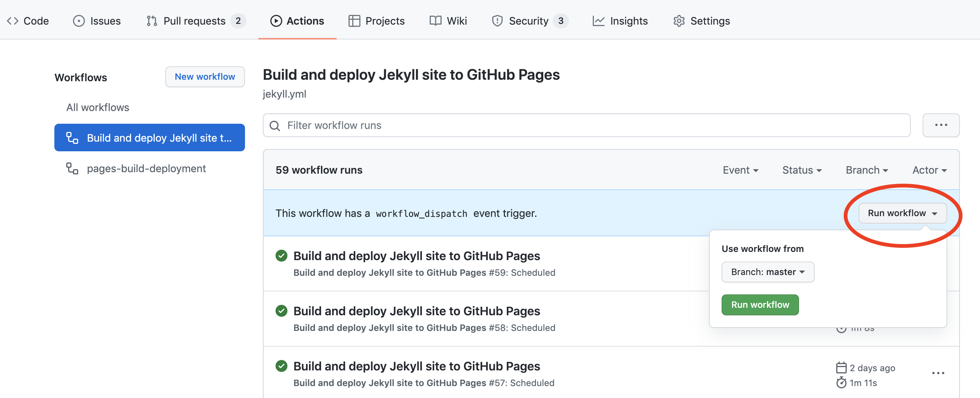Screen dimensions: 980x398
Task: Click stopwatch icon next to 1m 11s
Action: pos(841,382)
